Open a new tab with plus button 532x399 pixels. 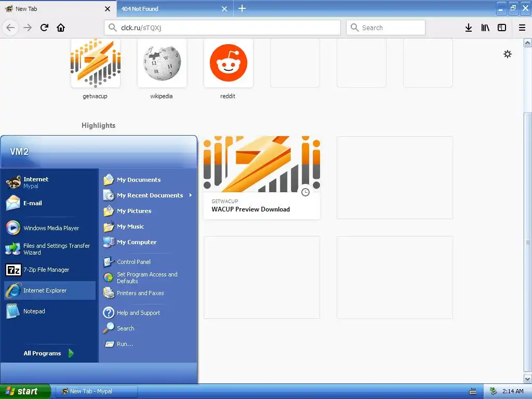pyautogui.click(x=242, y=8)
